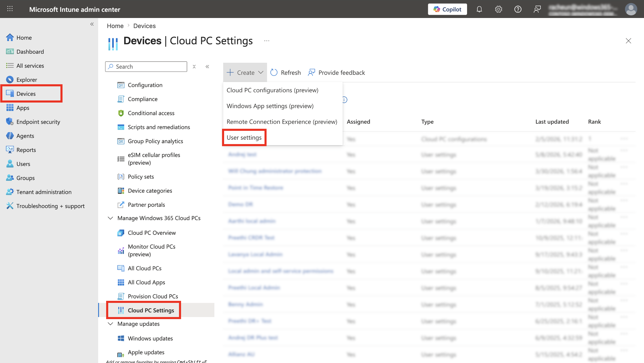
Task: Open Users in left navigation
Action: point(23,164)
